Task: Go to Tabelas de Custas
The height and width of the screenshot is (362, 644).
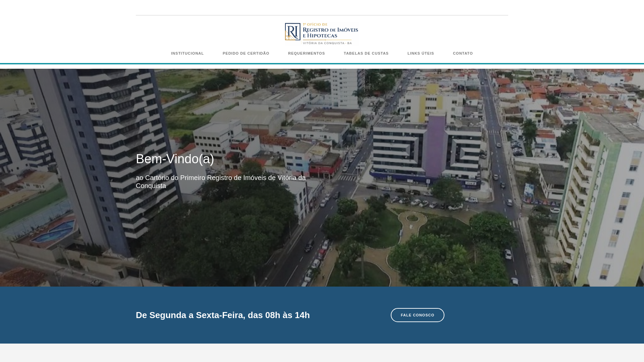Action: tap(366, 53)
